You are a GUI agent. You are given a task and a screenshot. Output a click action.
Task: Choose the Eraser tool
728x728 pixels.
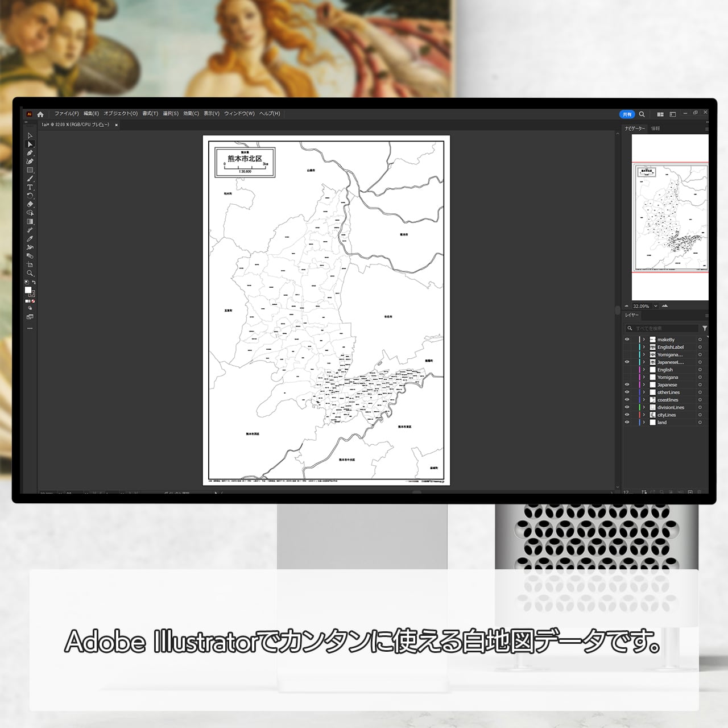tap(30, 204)
